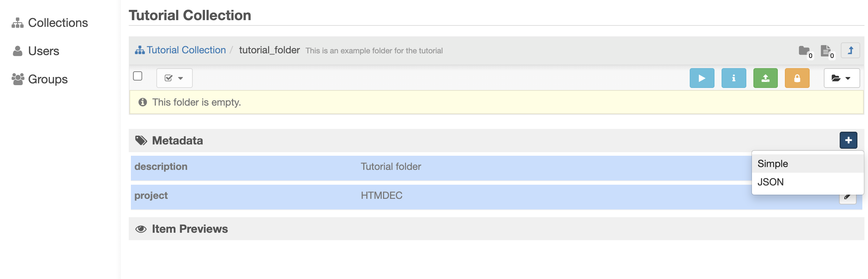
Task: Choose Simple from the metadata menu
Action: tap(772, 163)
